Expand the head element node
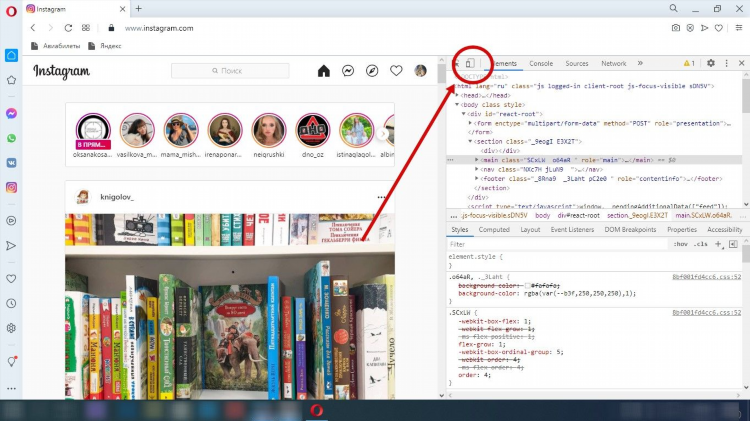This screenshot has height=421, width=750. point(458,95)
